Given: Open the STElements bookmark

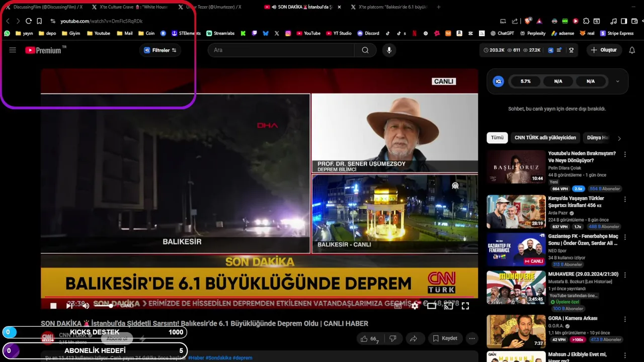Looking at the screenshot, I should (x=186, y=33).
